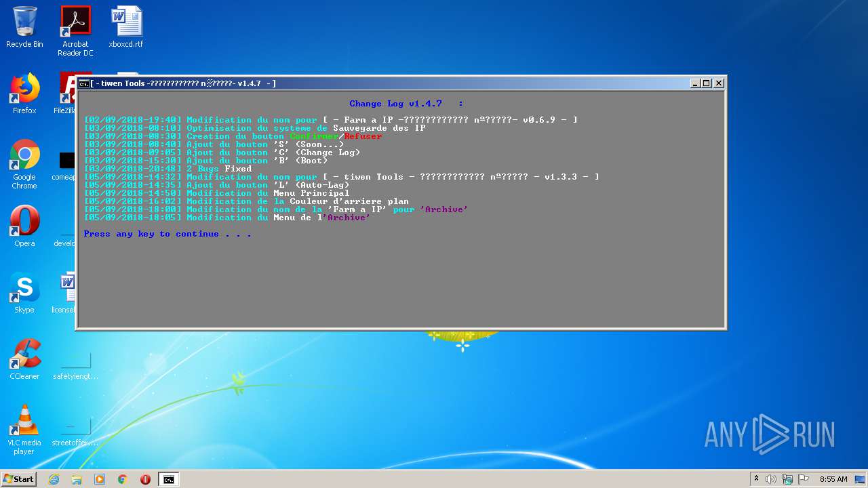Click the '(Soon...)' log entry
Image resolution: width=868 pixels, height=488 pixels.
pos(319,144)
